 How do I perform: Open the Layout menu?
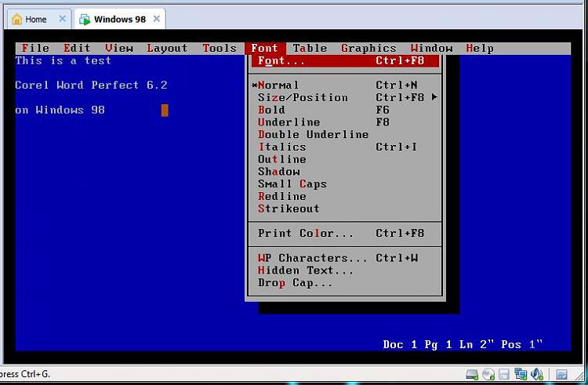pos(167,48)
